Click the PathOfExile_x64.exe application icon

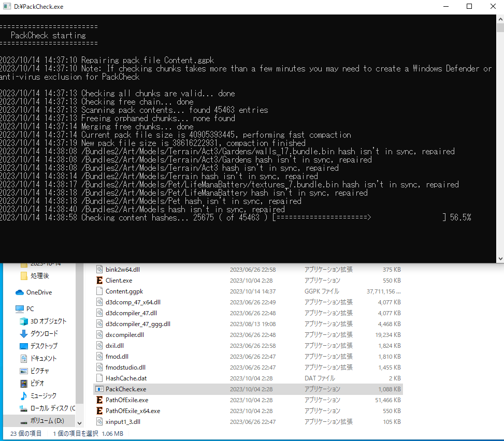[99, 411]
